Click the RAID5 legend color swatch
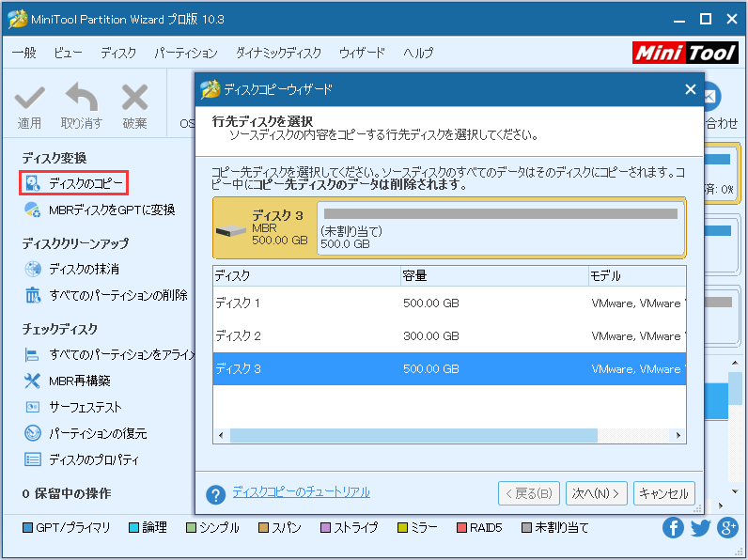 point(461,527)
